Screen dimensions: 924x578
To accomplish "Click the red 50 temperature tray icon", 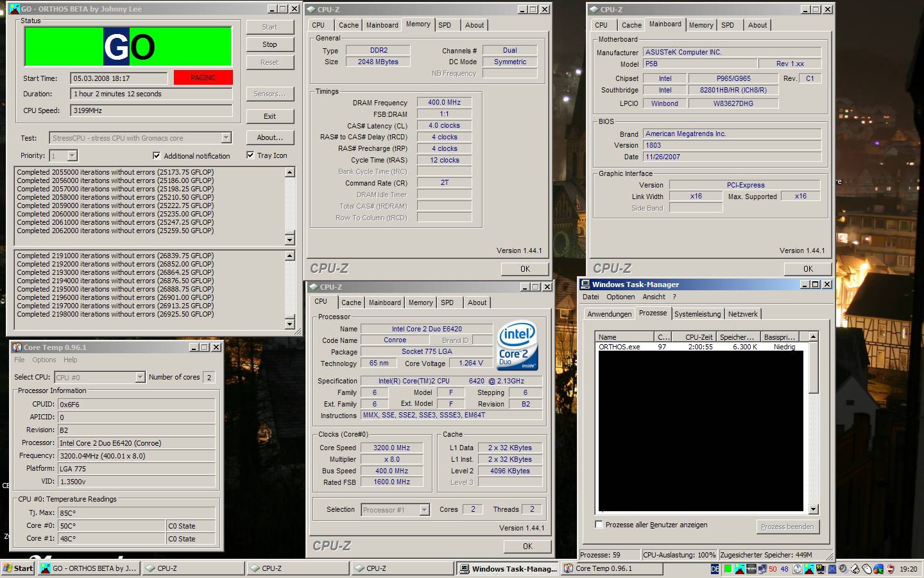I will click(x=773, y=569).
